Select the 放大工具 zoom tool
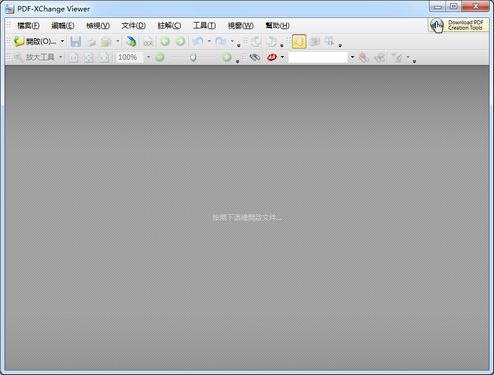The height and width of the screenshot is (375, 494). click(x=34, y=57)
